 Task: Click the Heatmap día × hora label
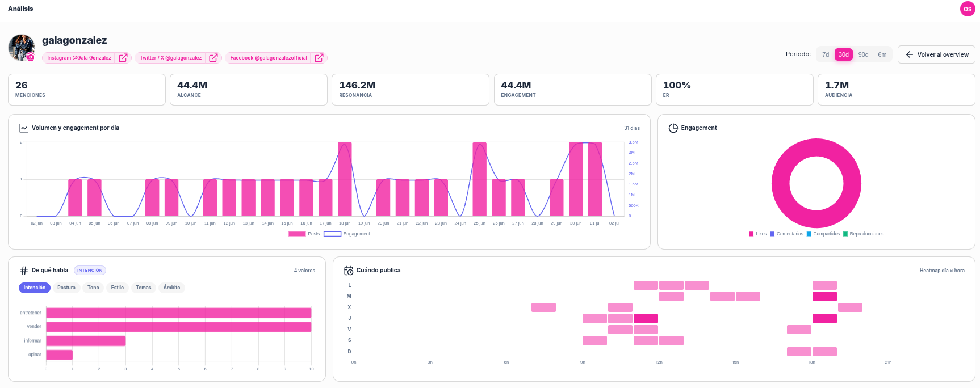[x=942, y=271]
